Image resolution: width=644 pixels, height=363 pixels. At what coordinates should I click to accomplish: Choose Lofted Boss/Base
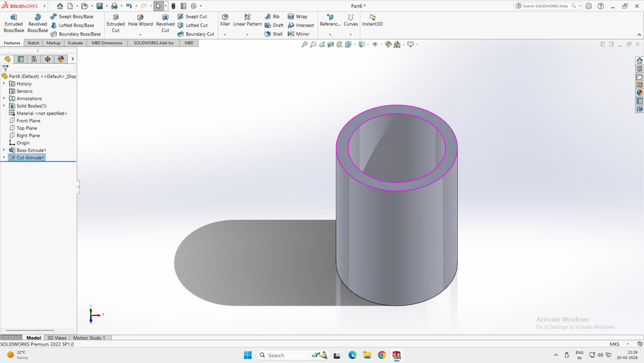tap(72, 25)
